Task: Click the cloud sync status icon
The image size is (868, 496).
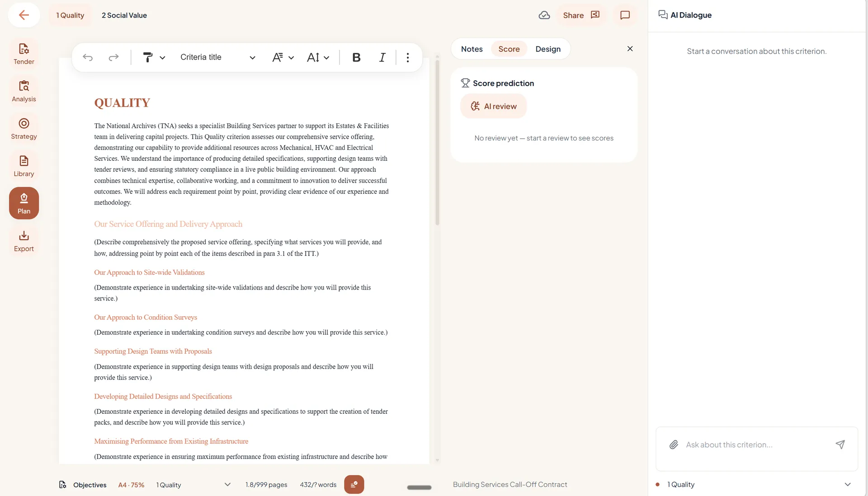Action: [544, 15]
